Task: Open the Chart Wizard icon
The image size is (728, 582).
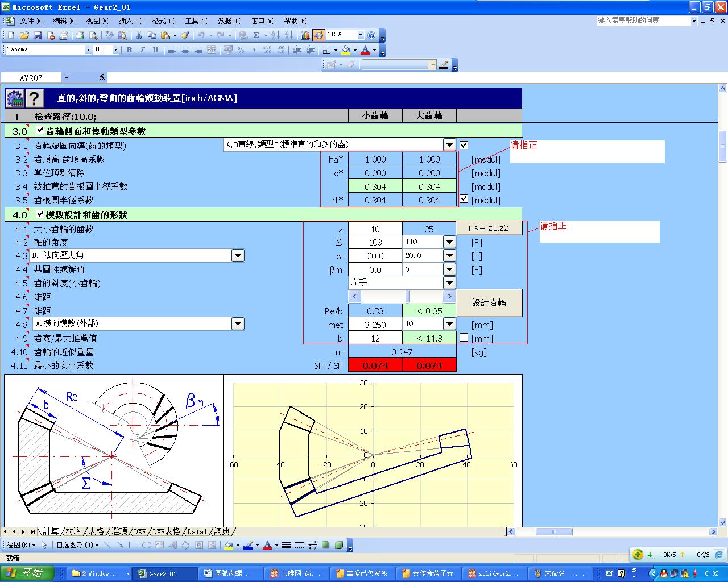Action: point(306,35)
